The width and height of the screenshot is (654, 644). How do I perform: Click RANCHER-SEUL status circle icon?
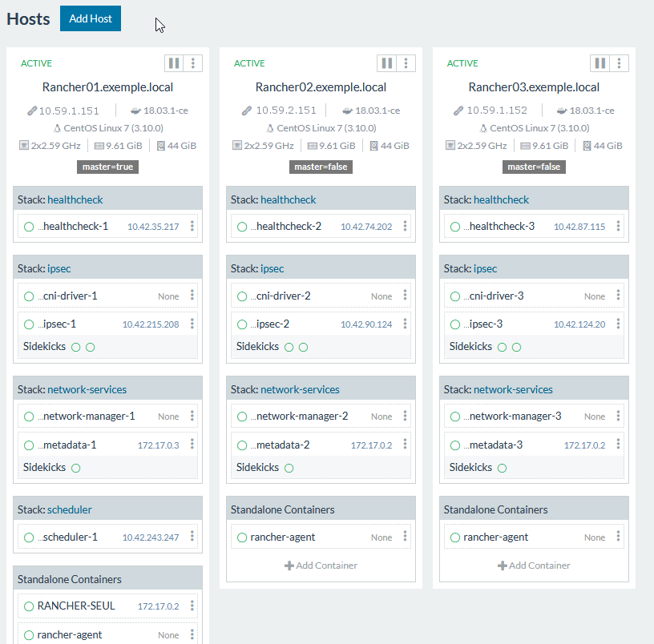pos(29,606)
